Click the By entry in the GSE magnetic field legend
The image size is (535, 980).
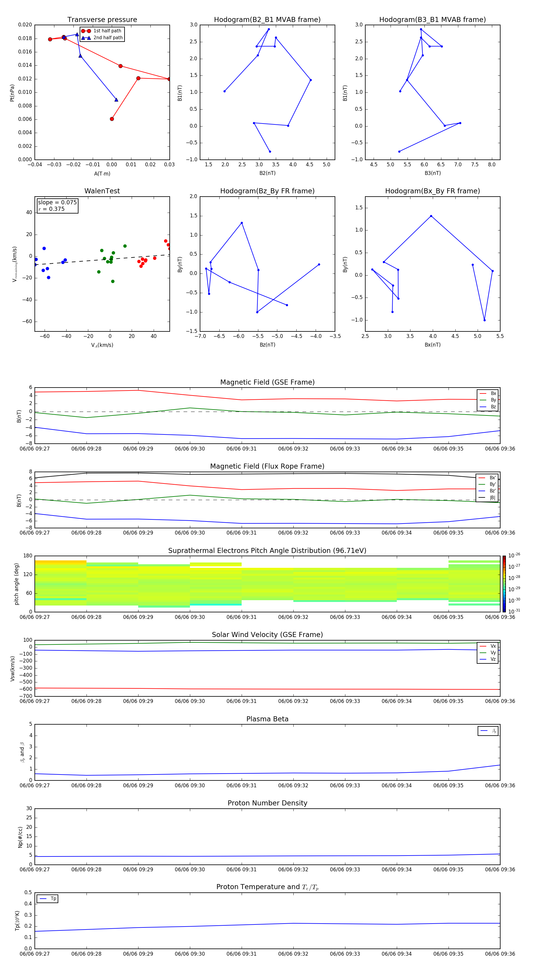click(x=488, y=400)
